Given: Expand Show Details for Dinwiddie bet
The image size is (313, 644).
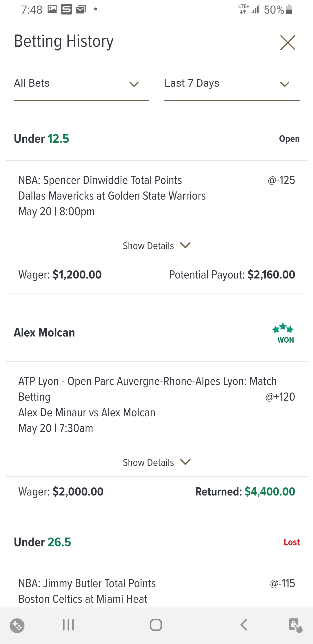Looking at the screenshot, I should 156,246.
